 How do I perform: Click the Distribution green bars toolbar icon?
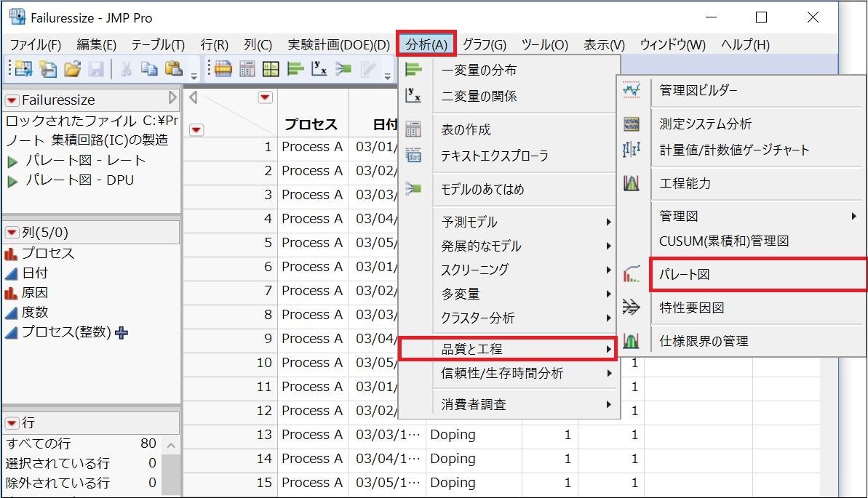295,68
